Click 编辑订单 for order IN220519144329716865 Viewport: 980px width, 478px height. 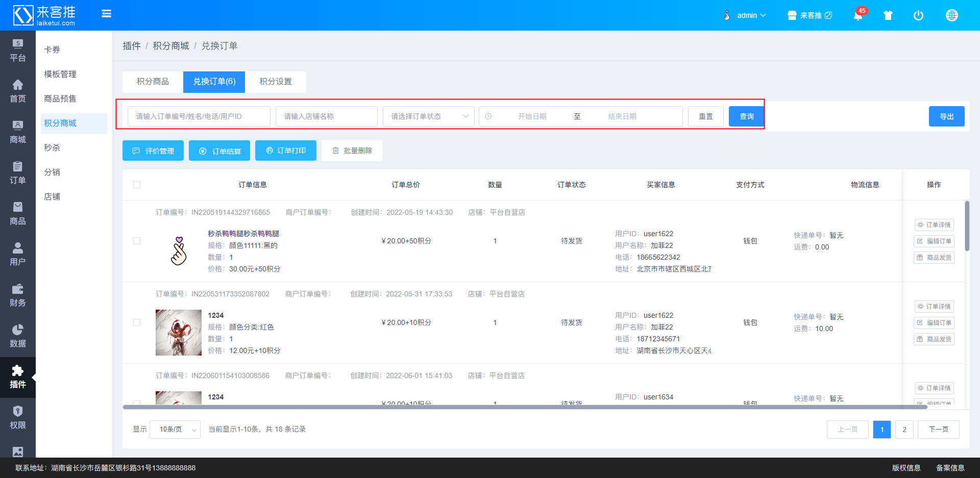(934, 241)
